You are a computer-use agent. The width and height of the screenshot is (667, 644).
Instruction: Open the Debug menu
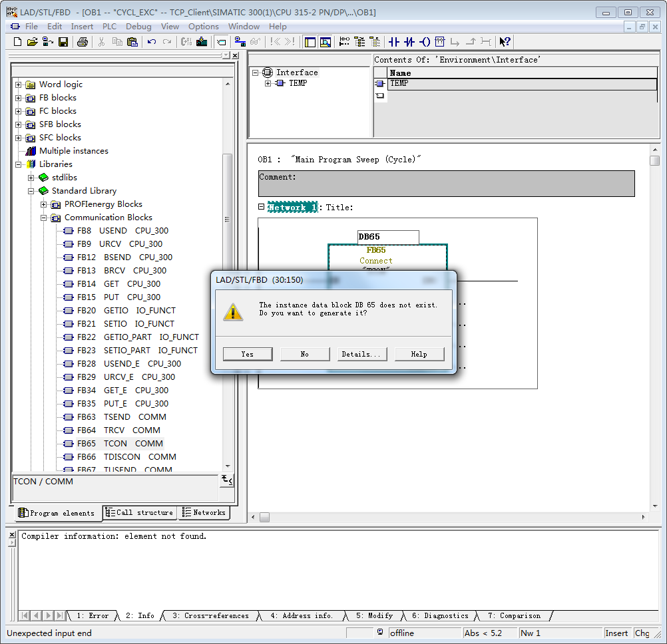138,27
